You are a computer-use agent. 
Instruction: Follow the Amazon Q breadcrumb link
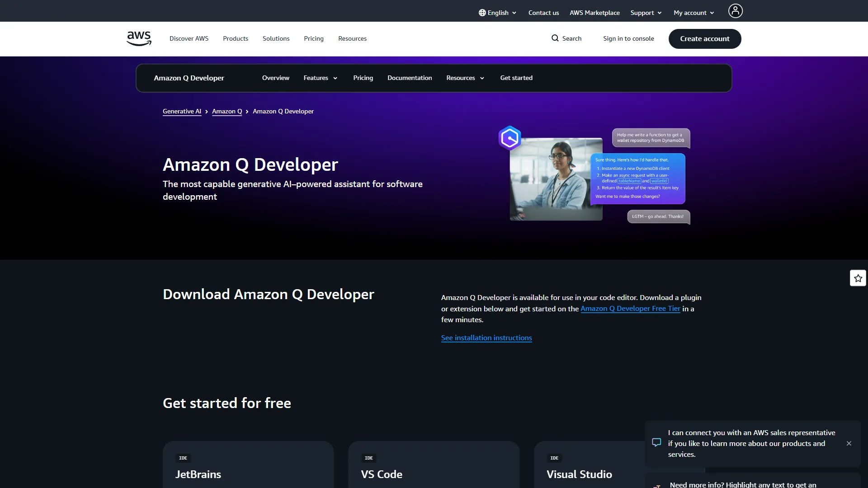pos(227,111)
